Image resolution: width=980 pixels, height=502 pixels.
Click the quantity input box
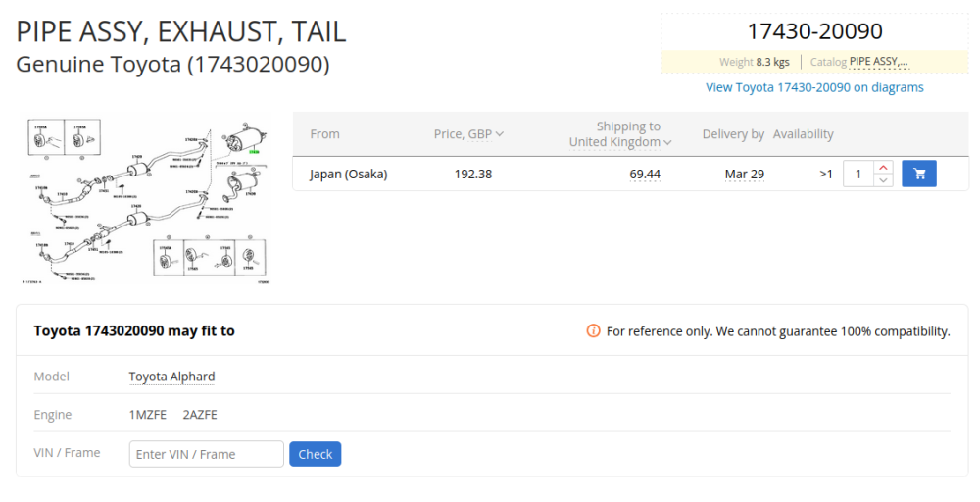858,174
